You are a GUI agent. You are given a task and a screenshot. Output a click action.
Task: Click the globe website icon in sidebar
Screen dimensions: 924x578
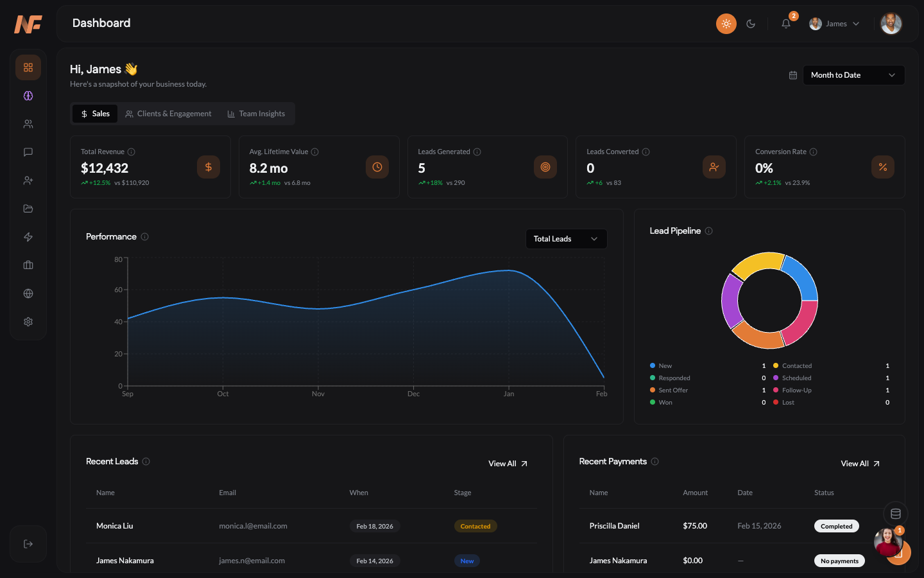(28, 293)
